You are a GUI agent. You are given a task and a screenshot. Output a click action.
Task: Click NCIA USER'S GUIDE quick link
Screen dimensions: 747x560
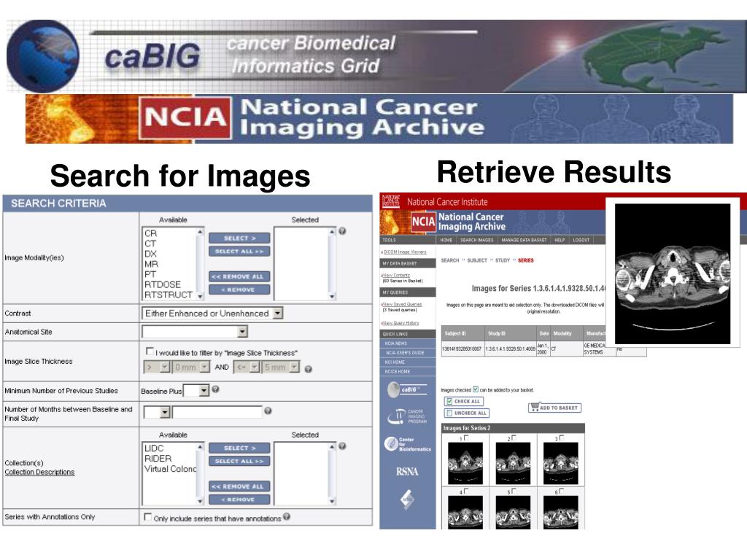pyautogui.click(x=405, y=353)
